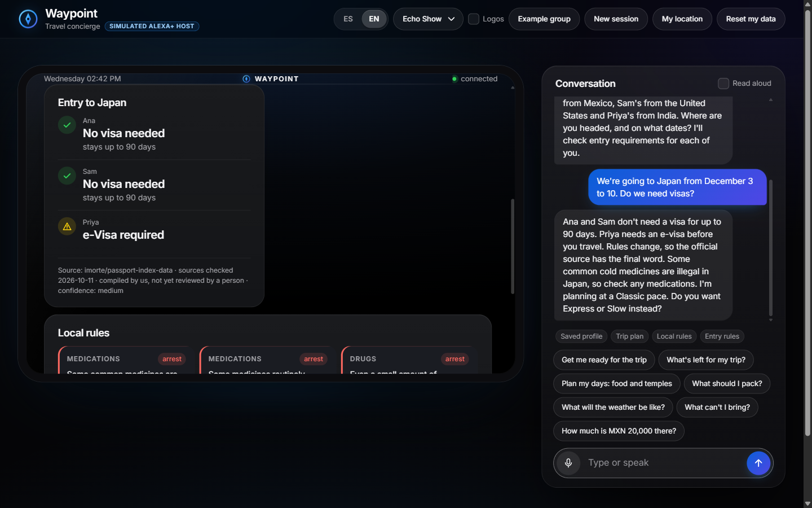The height and width of the screenshot is (508, 812).
Task: Select 'What can't I bring?' suggestion
Action: click(x=717, y=408)
